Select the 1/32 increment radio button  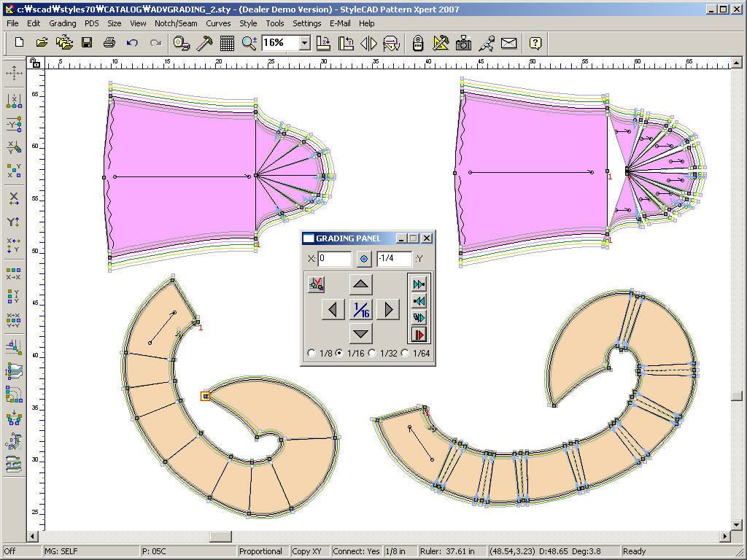372,354
